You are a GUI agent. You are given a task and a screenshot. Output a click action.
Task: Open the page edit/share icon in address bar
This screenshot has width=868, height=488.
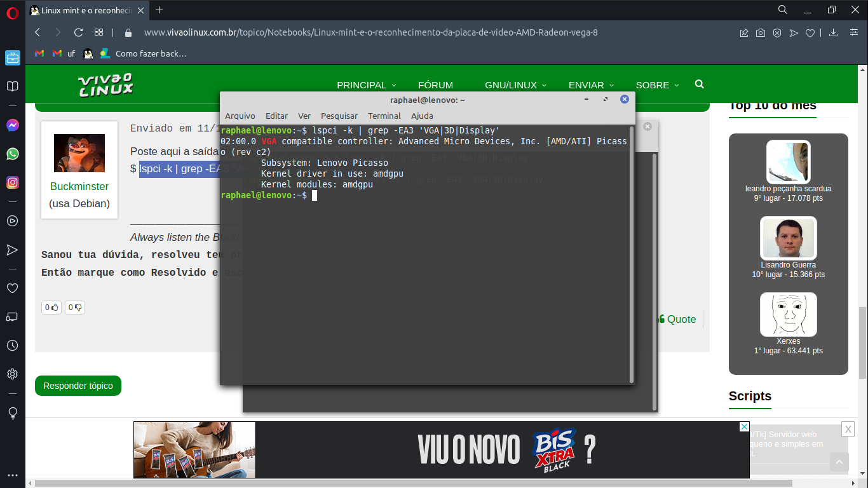744,33
